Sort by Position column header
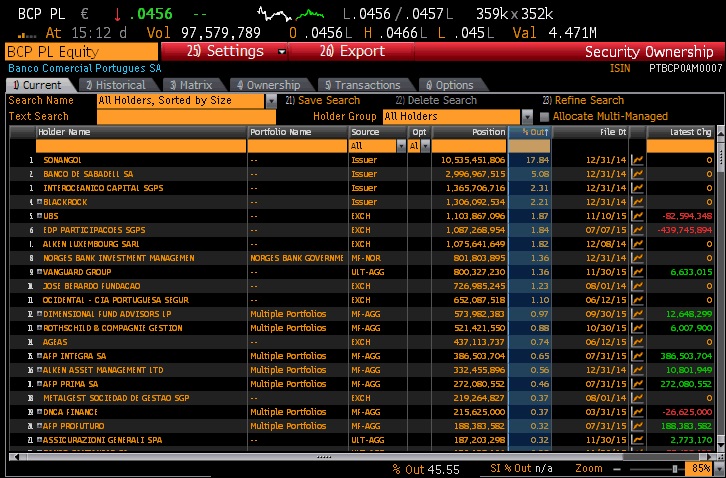 [469, 132]
